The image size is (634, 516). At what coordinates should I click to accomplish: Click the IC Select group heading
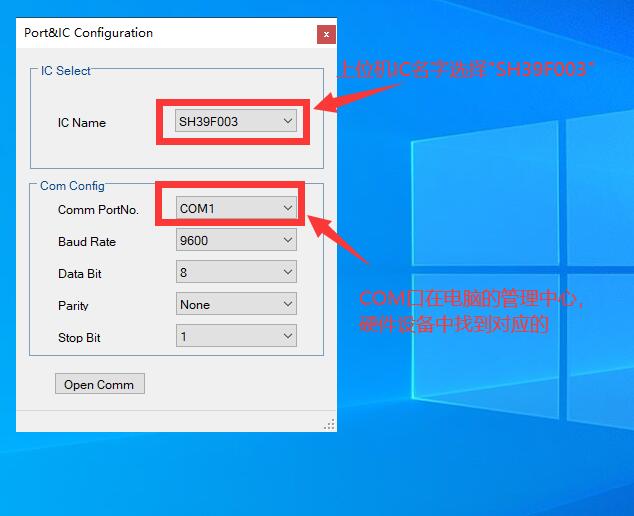(x=66, y=71)
